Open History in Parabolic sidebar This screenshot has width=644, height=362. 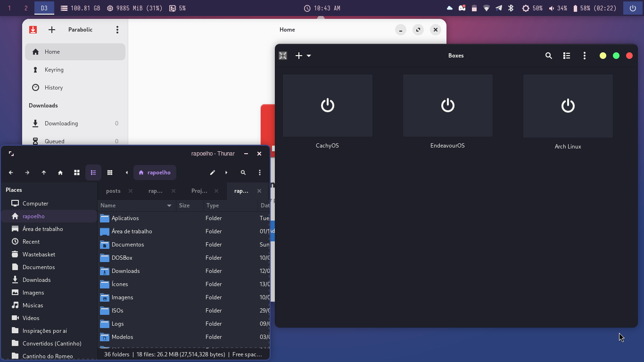tap(75, 88)
